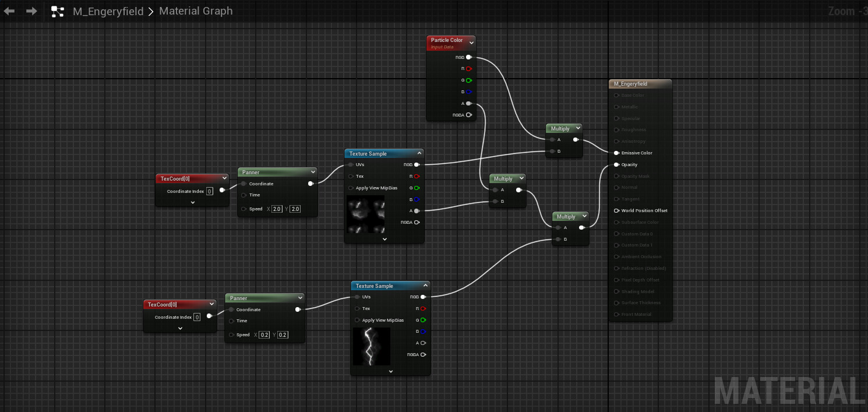Click the Tex input pin on the lightning Texture Sample
The image size is (868, 412).
(357, 308)
